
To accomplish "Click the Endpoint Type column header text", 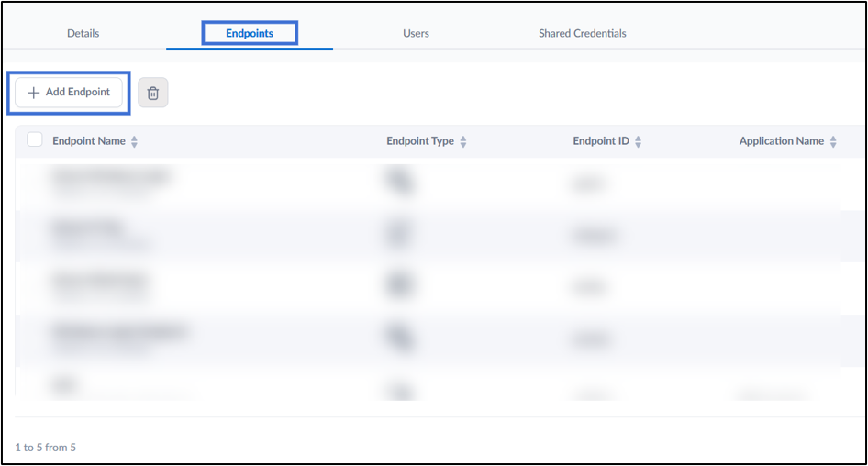I will pos(420,141).
